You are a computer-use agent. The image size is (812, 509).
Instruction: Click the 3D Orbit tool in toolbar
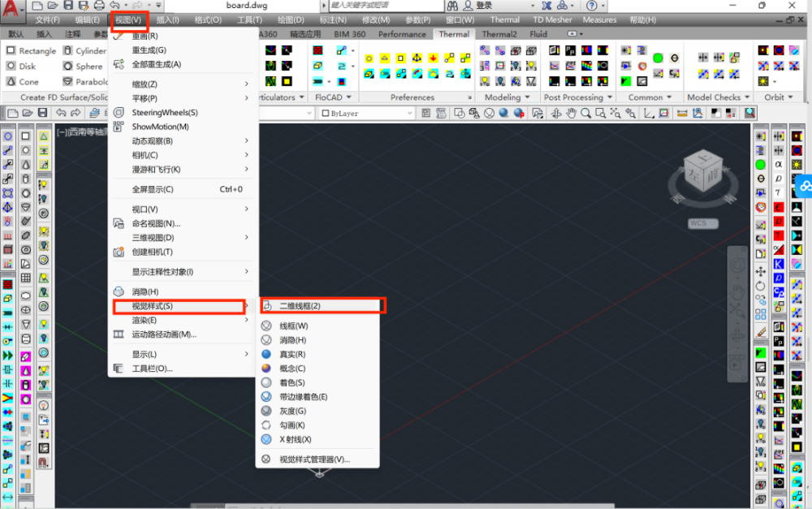[x=556, y=113]
